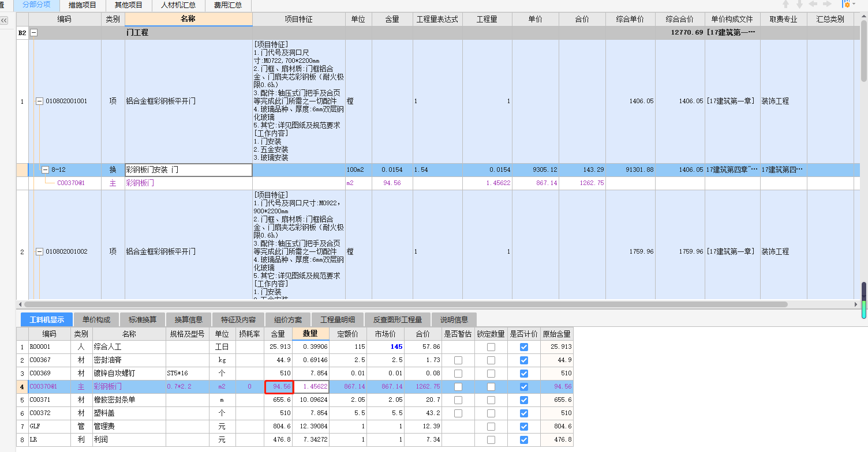
Task: Open the 其他项目 tab
Action: click(x=129, y=5)
